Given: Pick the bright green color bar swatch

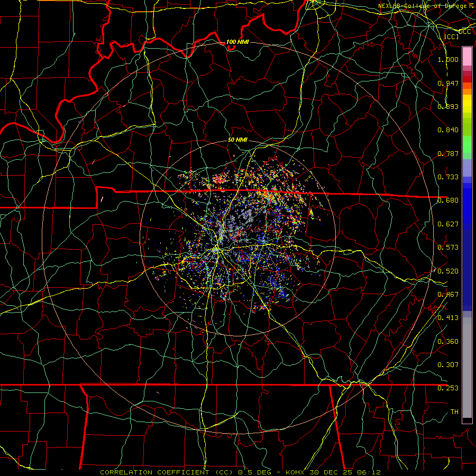Looking at the screenshot, I should pos(467,144).
